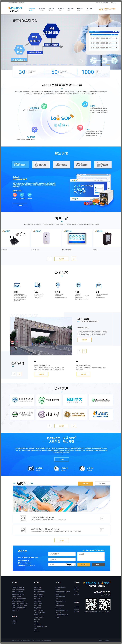
Task: Expand the first news item dated 20 arrow
Action: pyautogui.click(x=102, y=519)
